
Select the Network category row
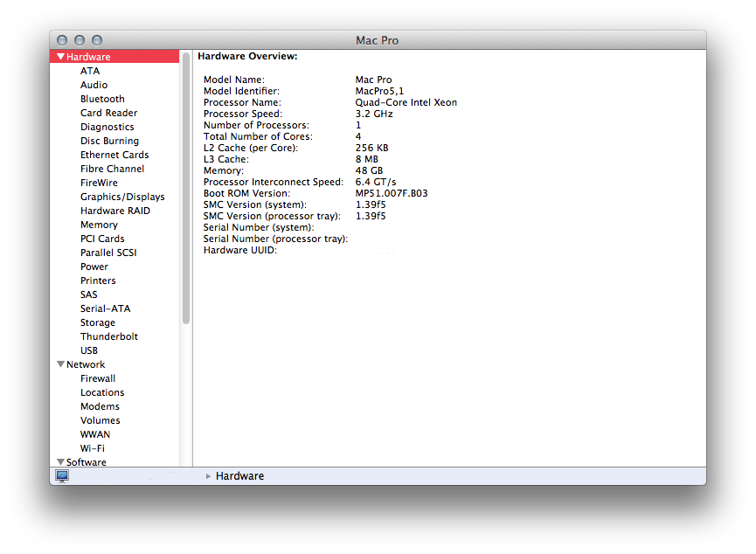(114, 364)
